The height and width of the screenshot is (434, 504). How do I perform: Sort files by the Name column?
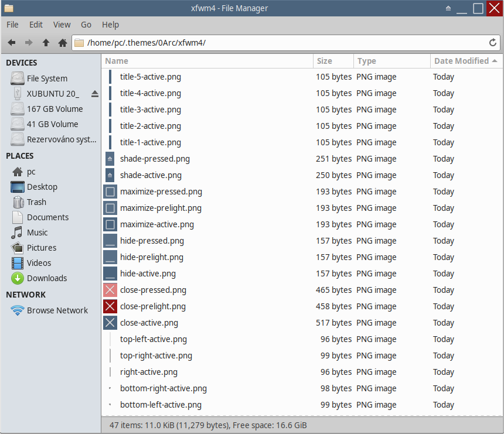click(117, 61)
